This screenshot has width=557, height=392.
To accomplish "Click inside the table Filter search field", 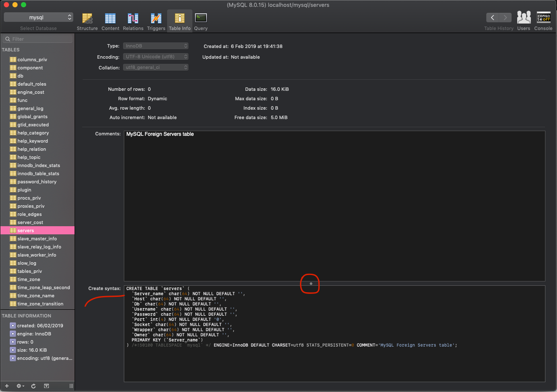I will pyautogui.click(x=36, y=38).
